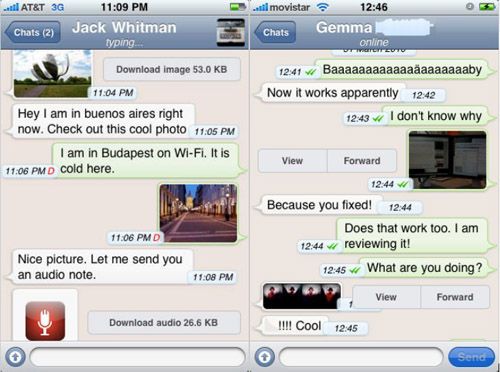Tap the attach arrow in Gemma chat
Image resolution: width=500 pixels, height=372 pixels.
click(x=265, y=357)
